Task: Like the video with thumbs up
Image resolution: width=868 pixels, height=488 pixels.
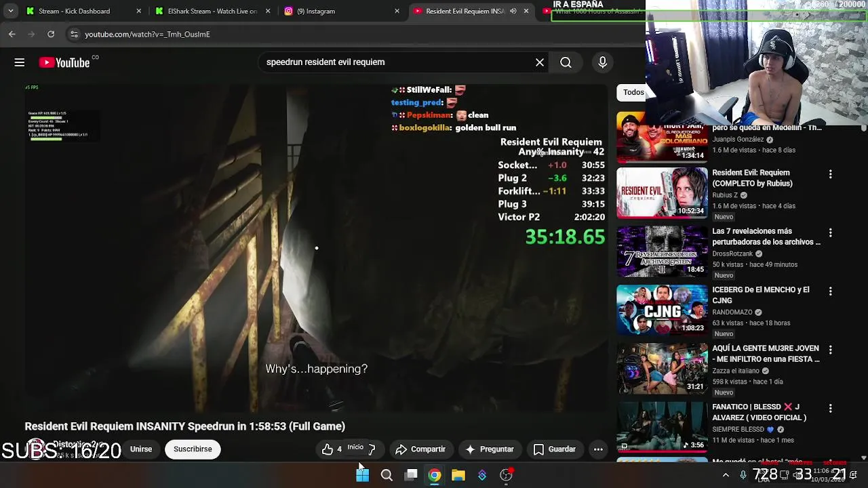Action: click(332, 449)
